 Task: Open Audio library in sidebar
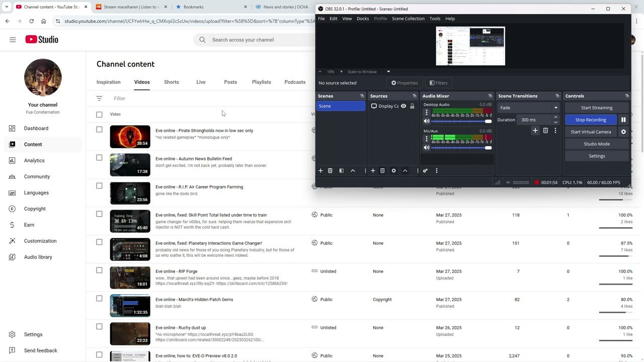pos(38,257)
